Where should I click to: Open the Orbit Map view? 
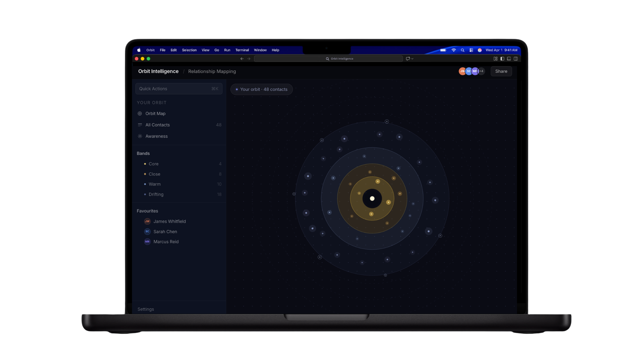(155, 114)
